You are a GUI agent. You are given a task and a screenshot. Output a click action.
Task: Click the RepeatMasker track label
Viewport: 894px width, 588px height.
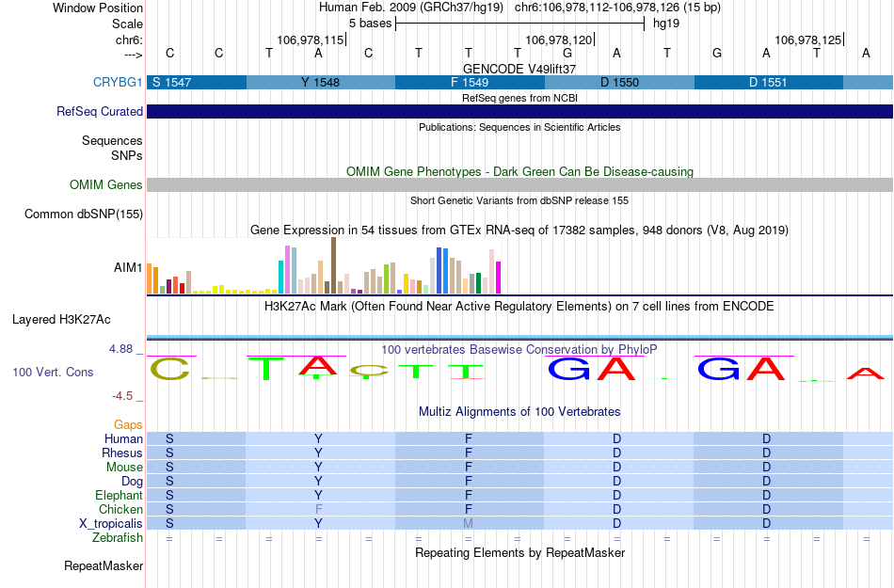click(x=104, y=565)
